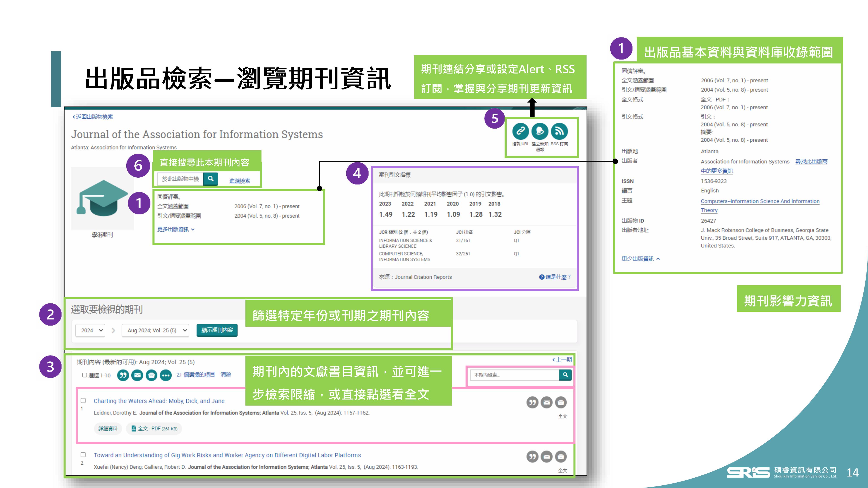The height and width of the screenshot is (488, 868).
Task: Click the 清除 clear selection link
Action: tap(226, 375)
